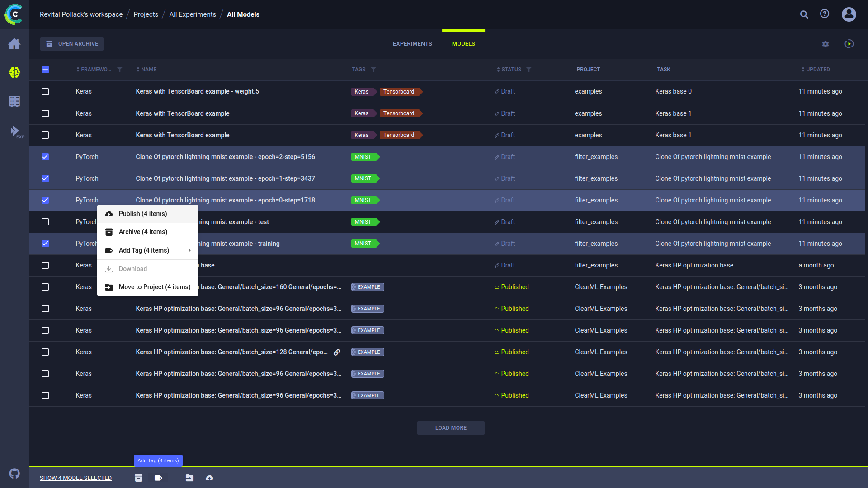Toggle the auto refresh icon

coord(849,44)
